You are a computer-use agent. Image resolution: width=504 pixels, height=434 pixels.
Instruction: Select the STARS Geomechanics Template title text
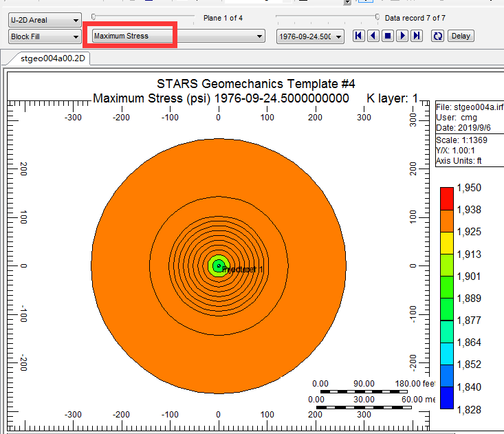point(256,84)
